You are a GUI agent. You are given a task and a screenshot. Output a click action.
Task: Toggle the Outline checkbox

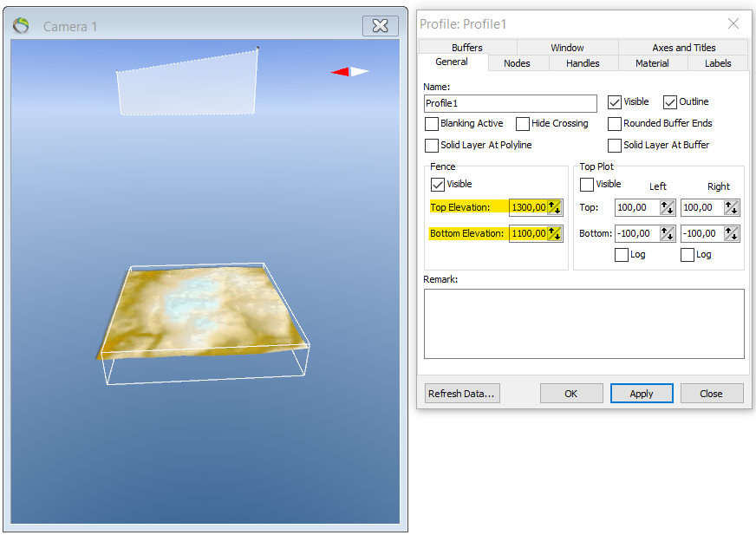point(669,102)
